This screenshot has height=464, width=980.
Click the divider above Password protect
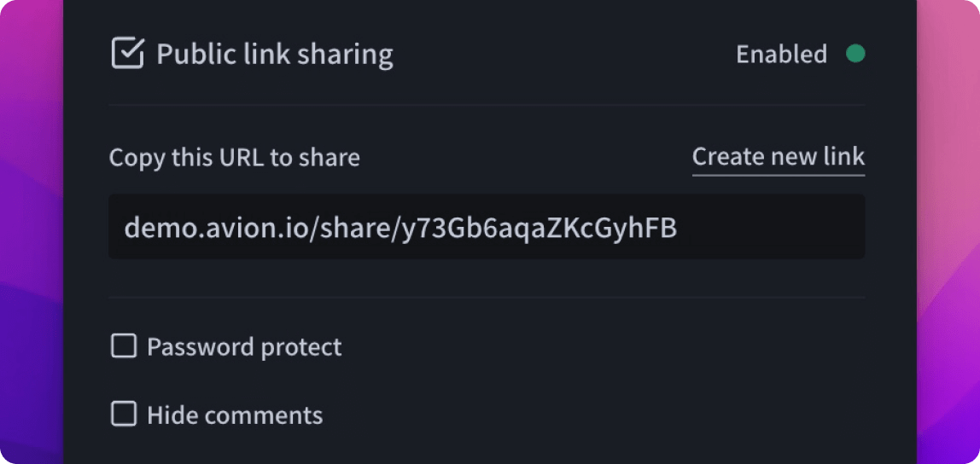point(487,298)
